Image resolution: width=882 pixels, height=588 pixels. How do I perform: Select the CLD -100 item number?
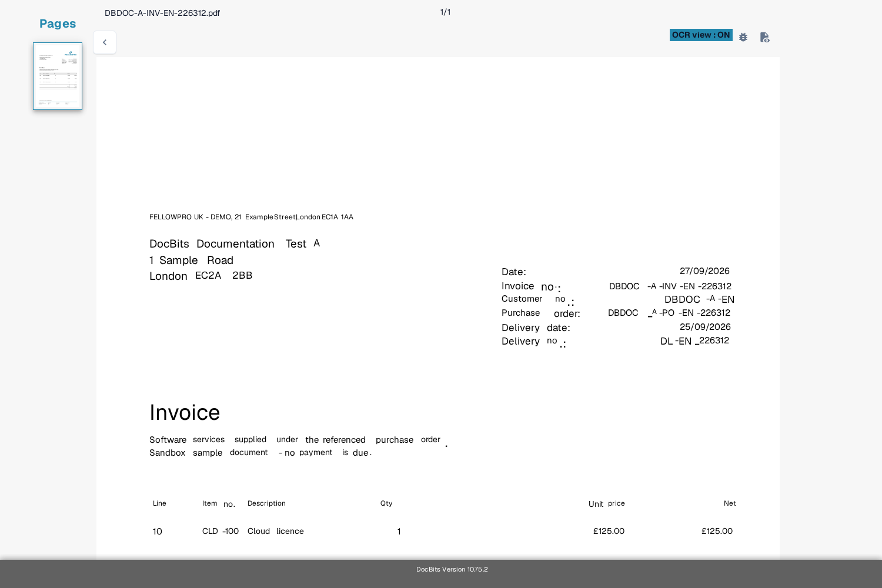tap(220, 531)
